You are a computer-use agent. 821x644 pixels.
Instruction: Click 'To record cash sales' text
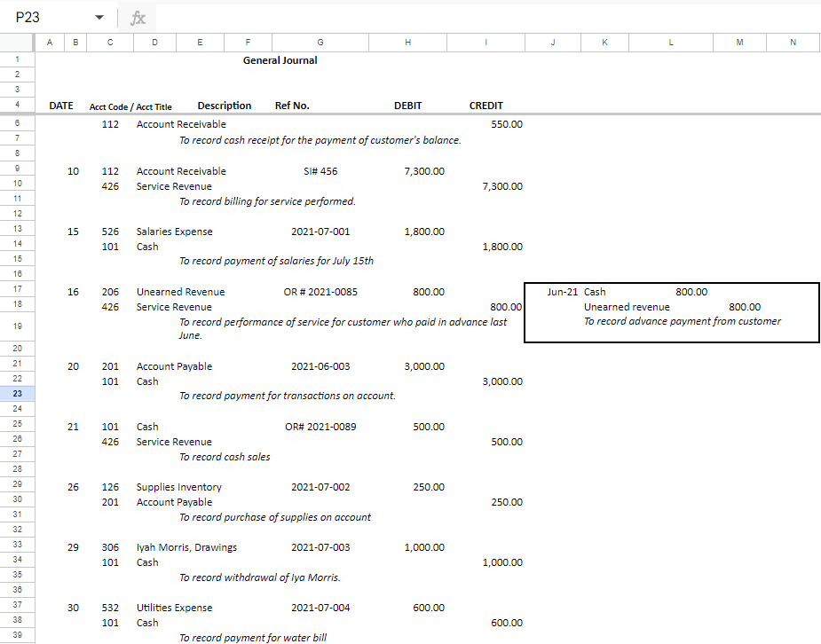click(x=225, y=457)
